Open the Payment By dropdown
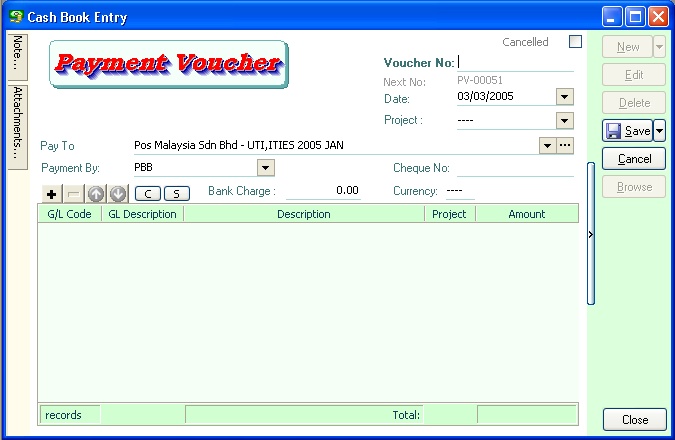This screenshot has height=440, width=675. pyautogui.click(x=266, y=168)
